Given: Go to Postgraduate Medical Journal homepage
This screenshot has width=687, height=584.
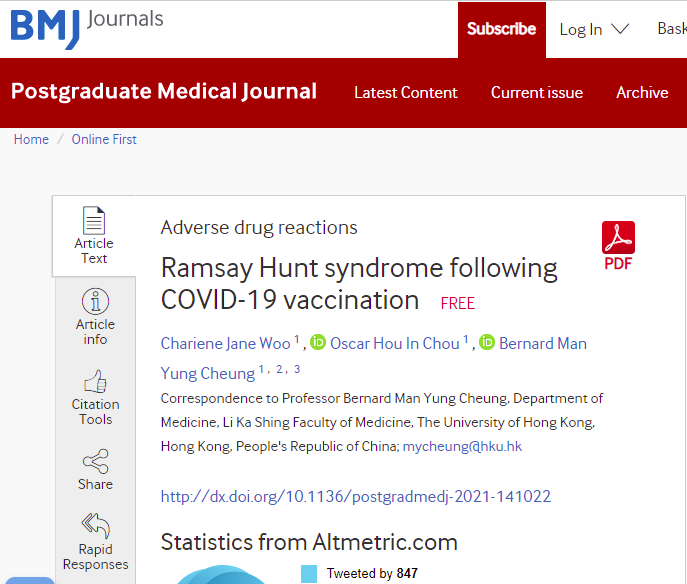Looking at the screenshot, I should pyautogui.click(x=164, y=92).
